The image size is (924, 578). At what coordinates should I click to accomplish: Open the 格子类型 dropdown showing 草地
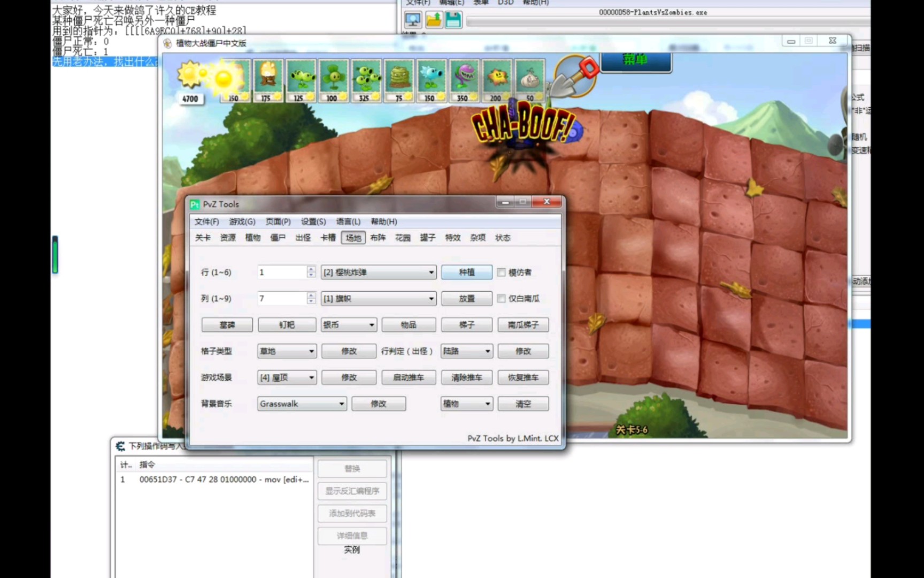[x=287, y=351]
